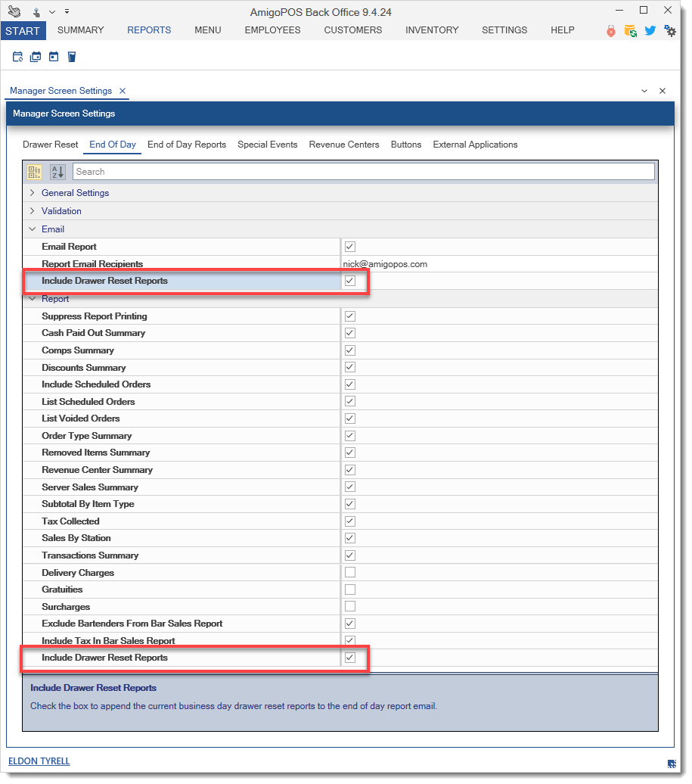Open the Twitter bird icon

pos(650,31)
